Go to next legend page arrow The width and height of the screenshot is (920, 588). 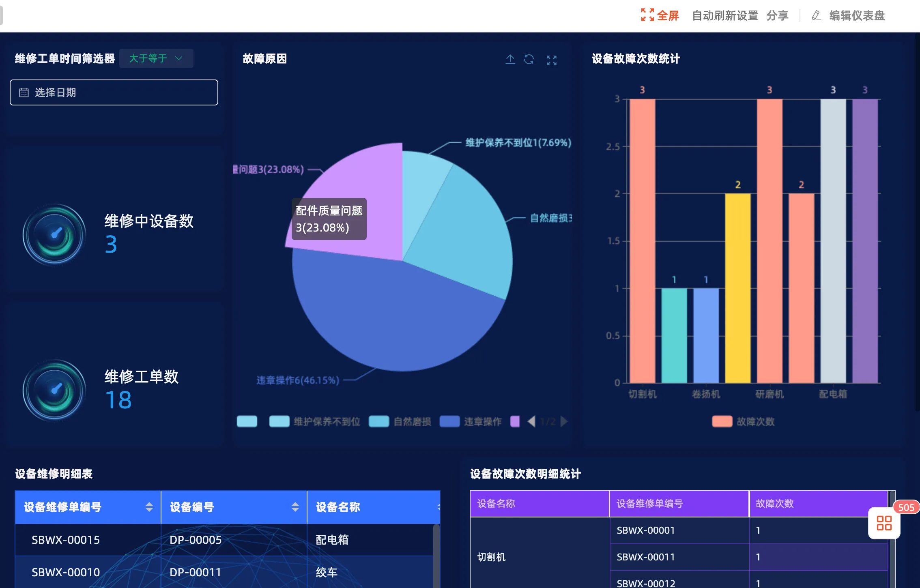coord(564,421)
